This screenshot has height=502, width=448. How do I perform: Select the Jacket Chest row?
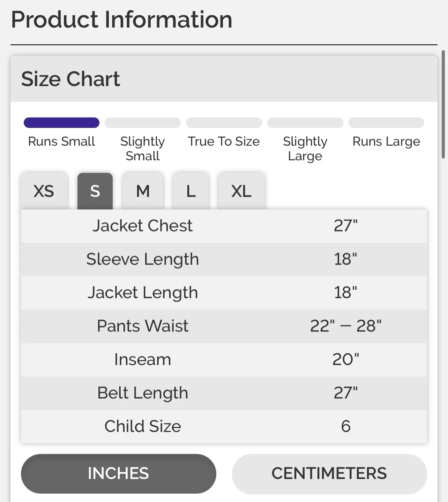pos(224,226)
